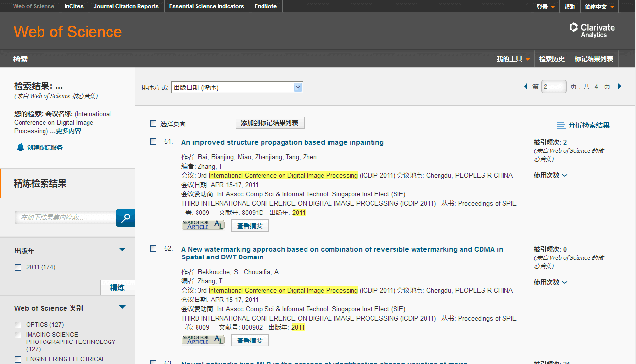Tick the OPTICS (127) category filter
636x364 pixels.
click(18, 325)
